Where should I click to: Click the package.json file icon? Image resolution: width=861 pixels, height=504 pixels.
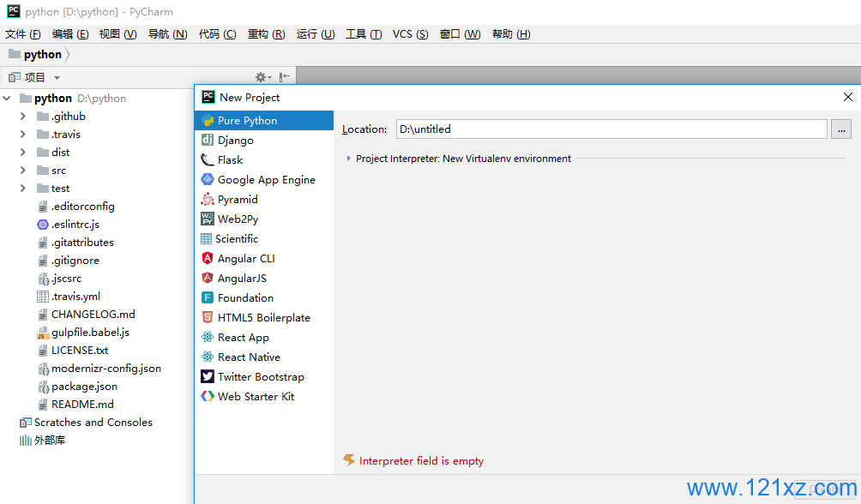(x=44, y=387)
